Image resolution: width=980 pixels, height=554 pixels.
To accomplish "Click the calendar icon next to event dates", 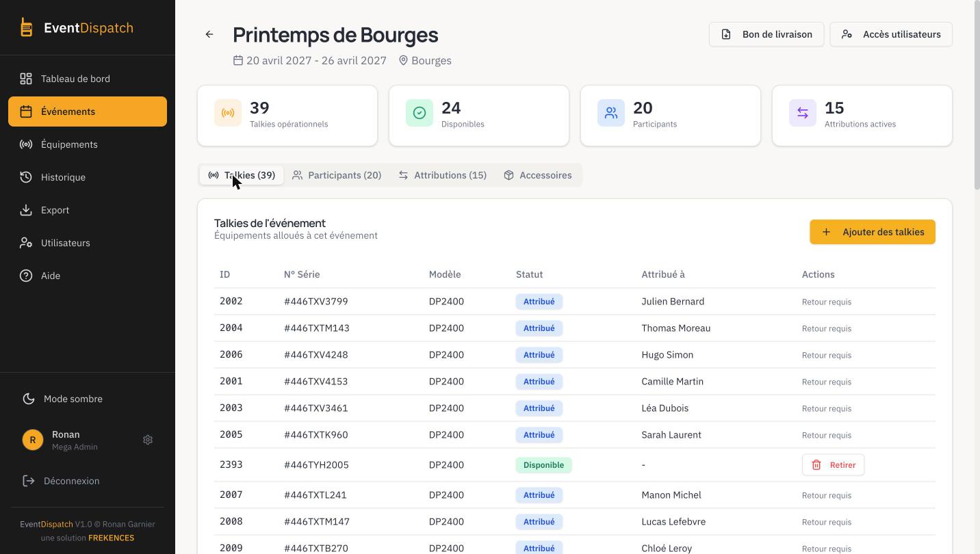I will pos(238,60).
